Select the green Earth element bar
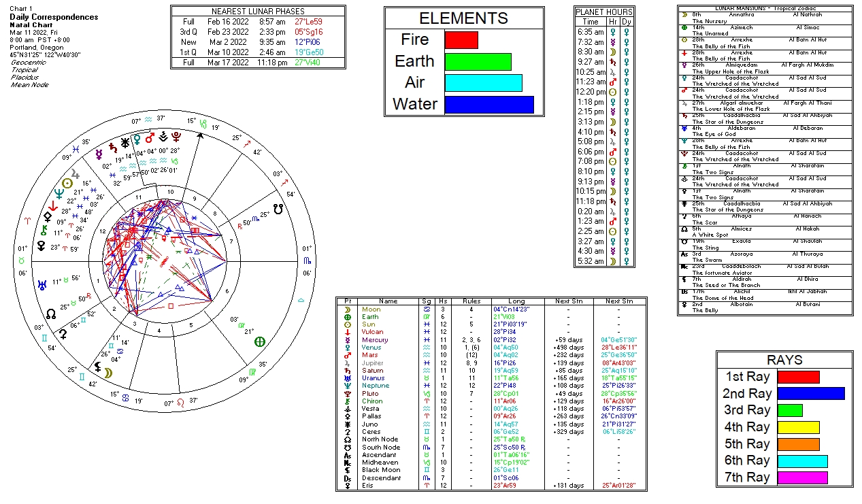The image size is (862, 504). point(478,61)
